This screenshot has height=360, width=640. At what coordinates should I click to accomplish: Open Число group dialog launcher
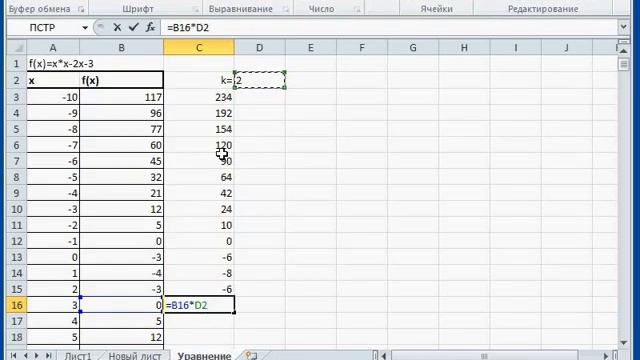click(357, 9)
